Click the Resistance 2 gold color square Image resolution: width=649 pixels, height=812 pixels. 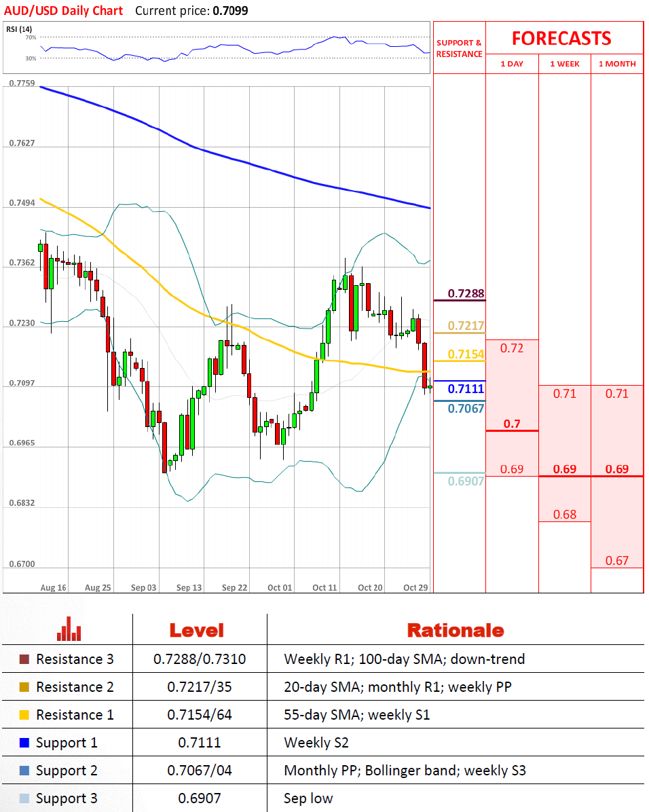coord(24,687)
